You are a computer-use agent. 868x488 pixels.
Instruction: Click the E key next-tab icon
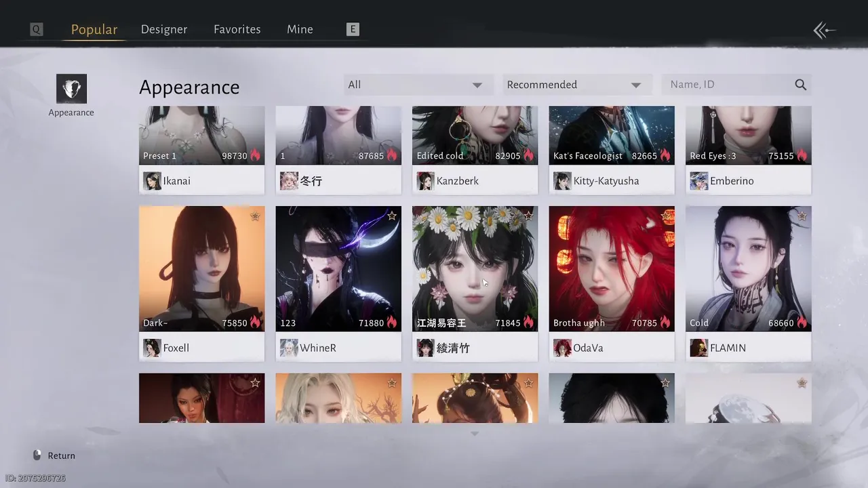(353, 29)
